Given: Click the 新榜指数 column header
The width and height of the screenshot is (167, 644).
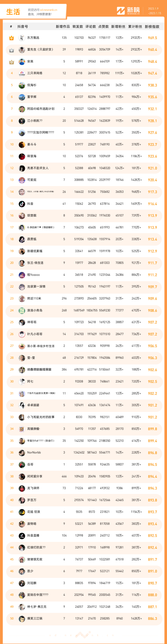Looking at the screenshot, I should (x=152, y=26).
